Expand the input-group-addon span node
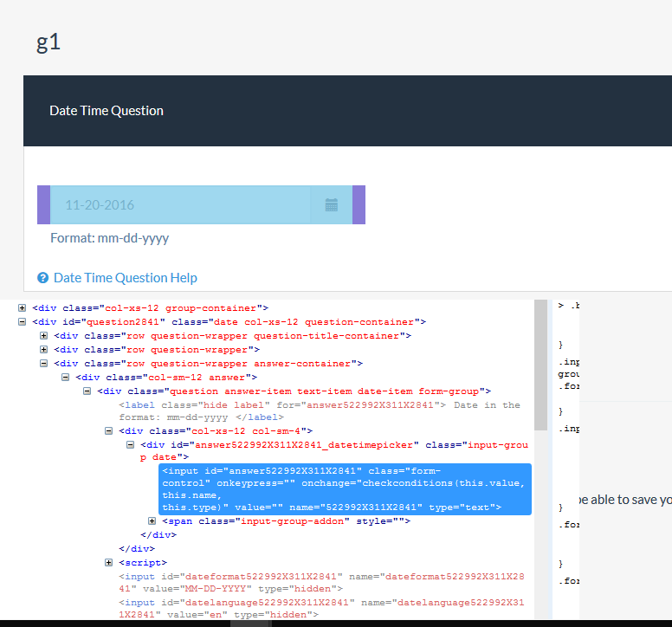Image resolution: width=672 pixels, height=627 pixels. 152,521
